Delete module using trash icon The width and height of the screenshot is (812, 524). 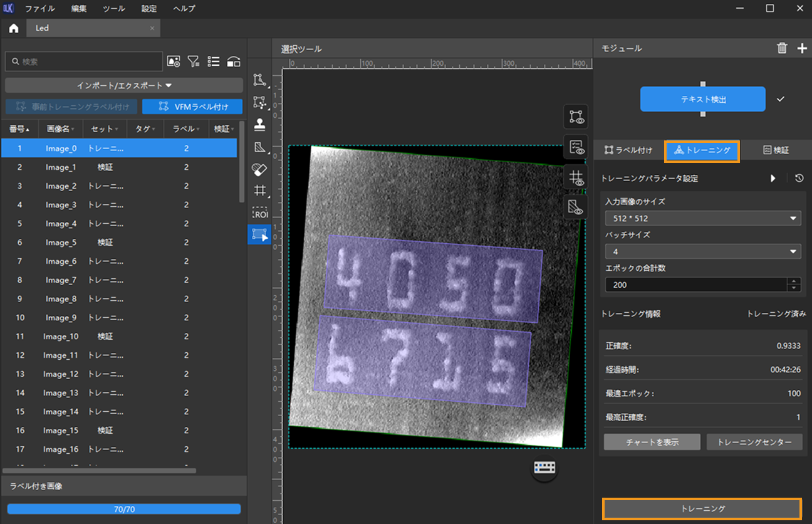[782, 48]
